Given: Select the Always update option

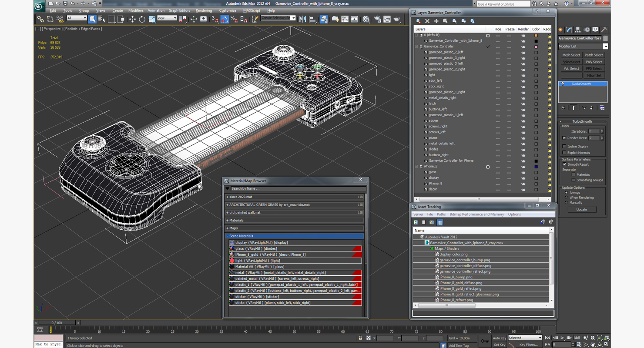Looking at the screenshot, I should (x=566, y=193).
